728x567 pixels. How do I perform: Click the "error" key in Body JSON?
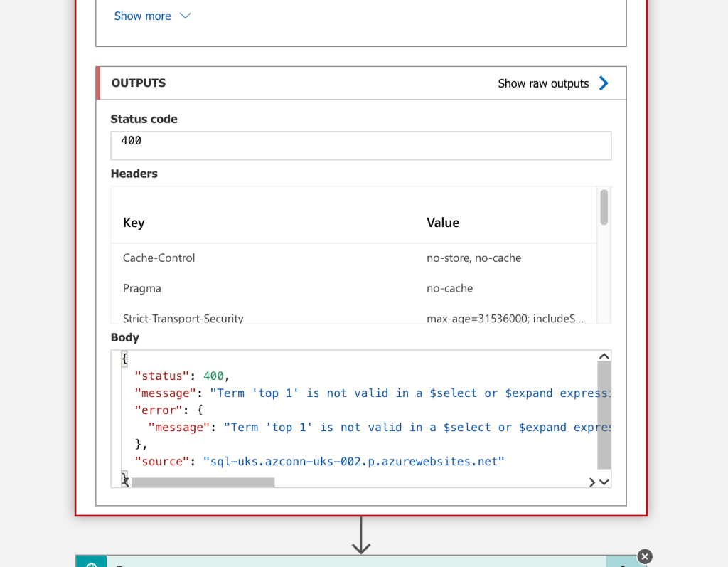point(159,410)
